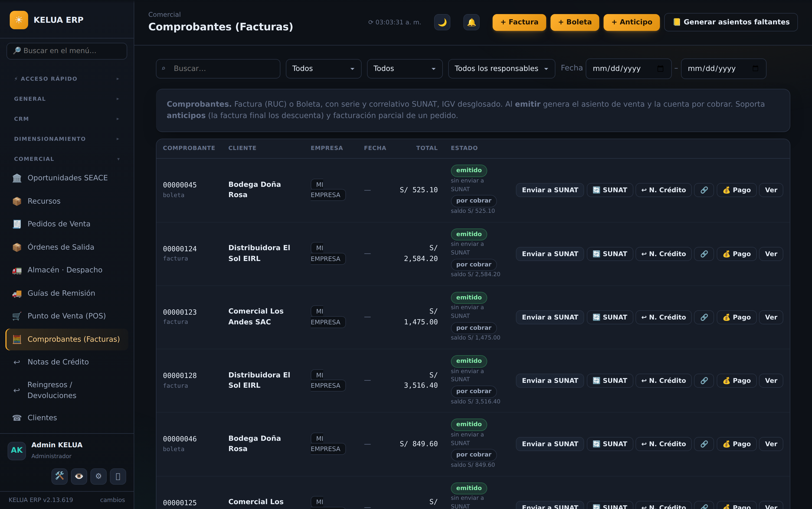This screenshot has width=812, height=509.
Task: Click SUNAT sync button for row 00000124
Action: click(610, 254)
